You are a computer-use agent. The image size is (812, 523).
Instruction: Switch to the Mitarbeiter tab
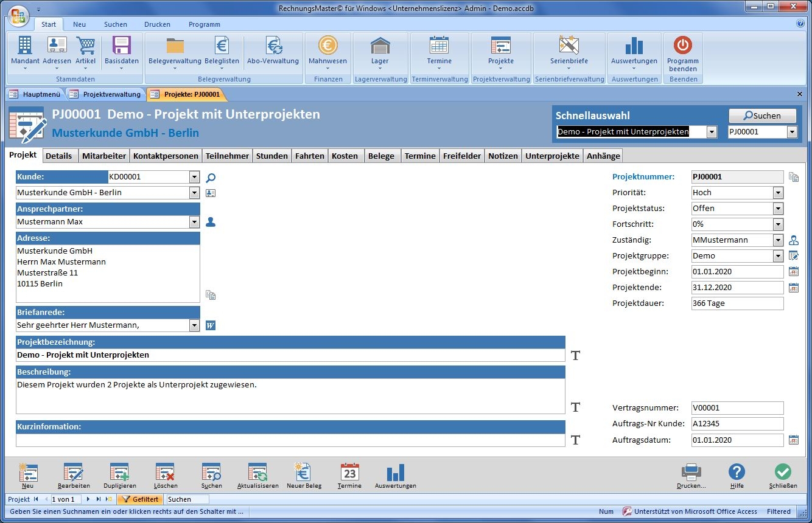104,156
